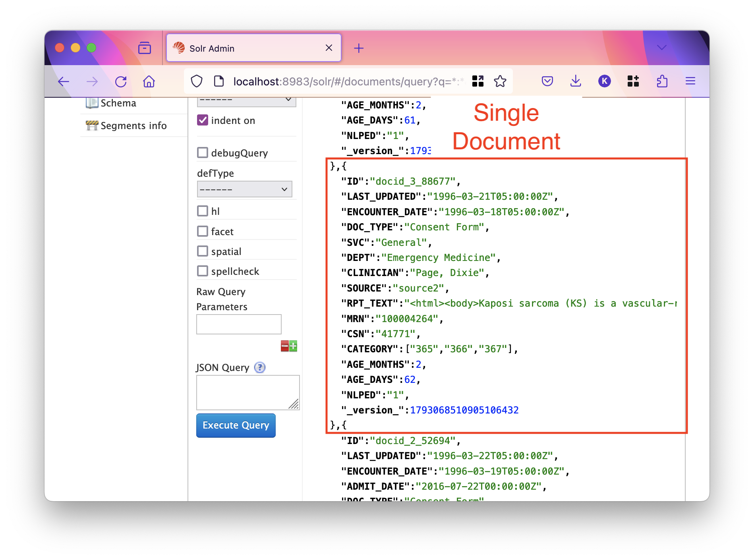The image size is (754, 560).
Task: Click the Execute Query button
Action: point(236,425)
